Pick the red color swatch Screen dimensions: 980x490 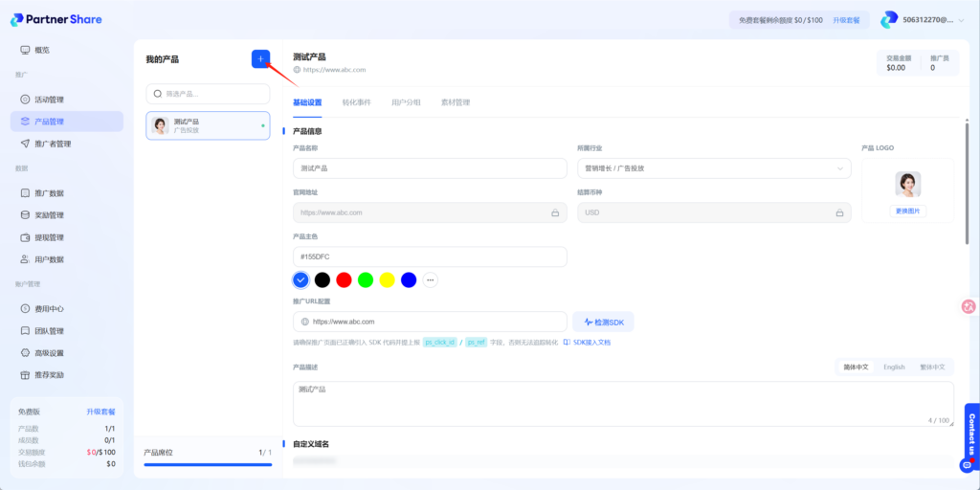click(344, 279)
